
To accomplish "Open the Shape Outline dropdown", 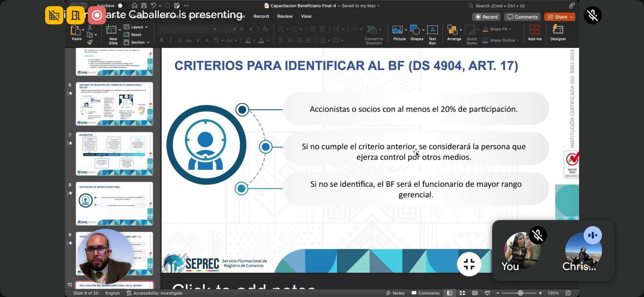I will [501, 40].
